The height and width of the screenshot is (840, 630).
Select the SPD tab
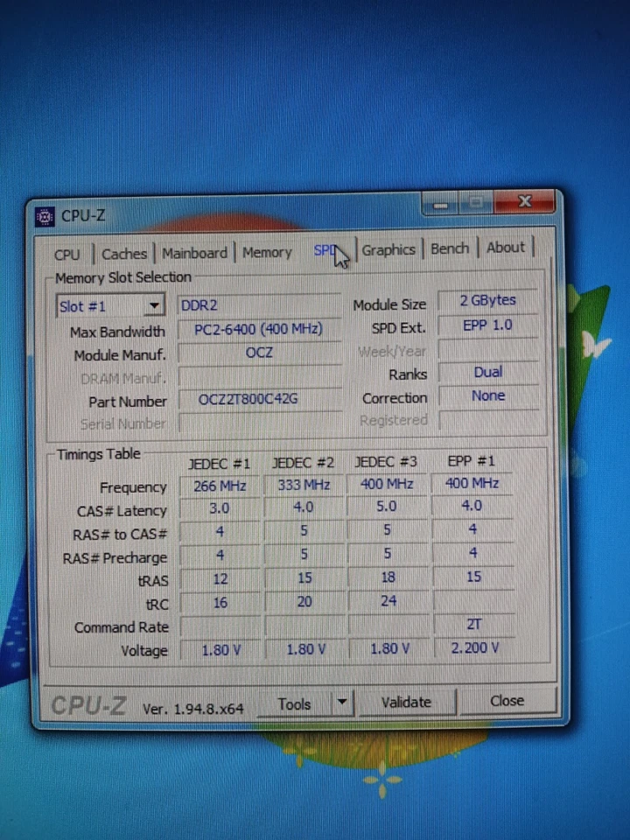(325, 250)
